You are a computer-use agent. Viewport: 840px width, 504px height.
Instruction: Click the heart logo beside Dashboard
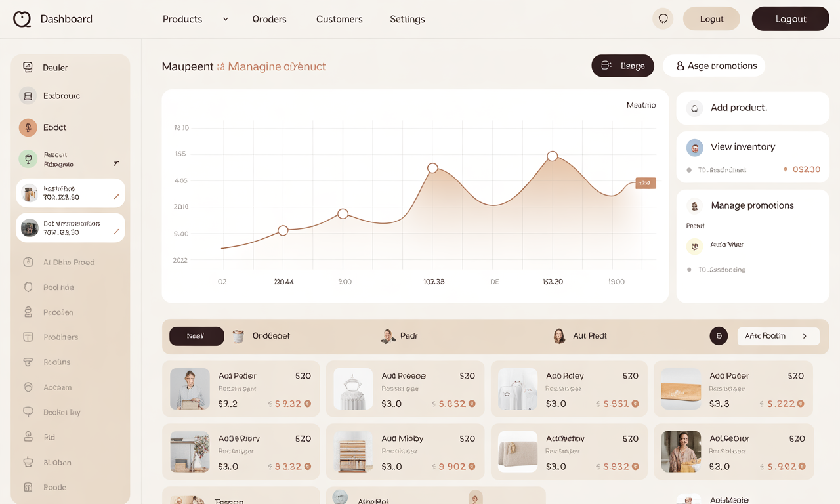coord(22,19)
